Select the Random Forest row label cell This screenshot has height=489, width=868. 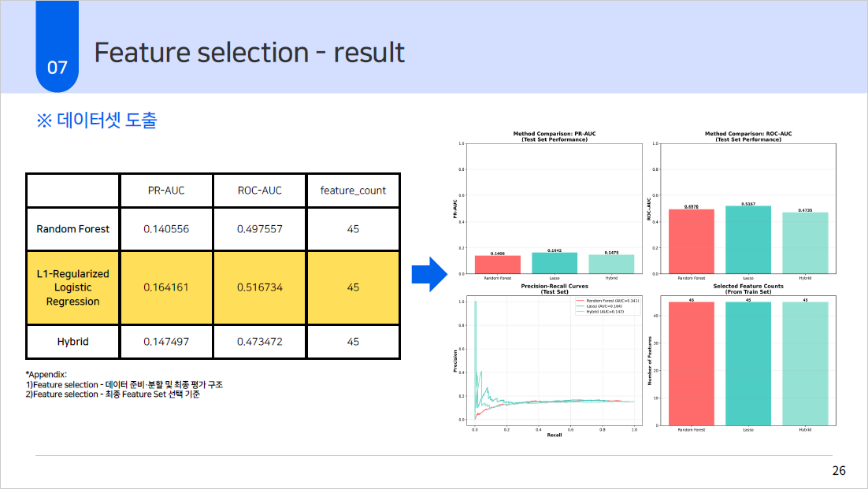pyautogui.click(x=73, y=229)
